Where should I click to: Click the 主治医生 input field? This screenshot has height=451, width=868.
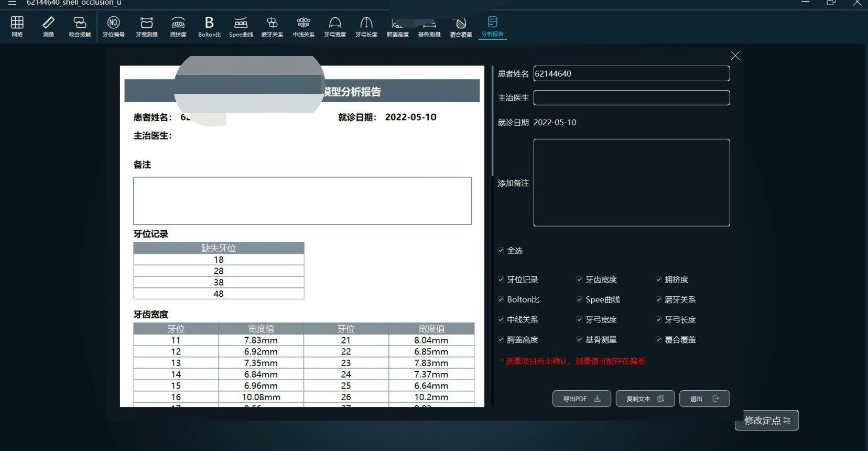click(631, 98)
